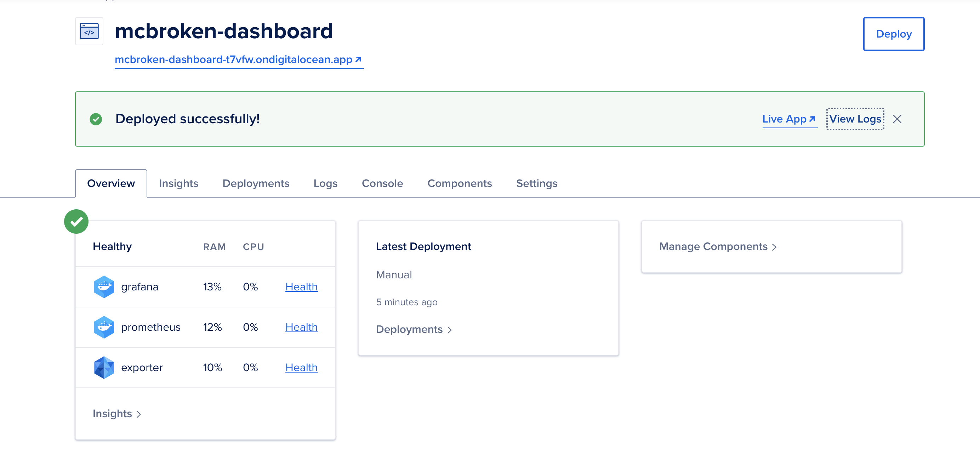Switch to the Deployments tab

click(x=256, y=183)
